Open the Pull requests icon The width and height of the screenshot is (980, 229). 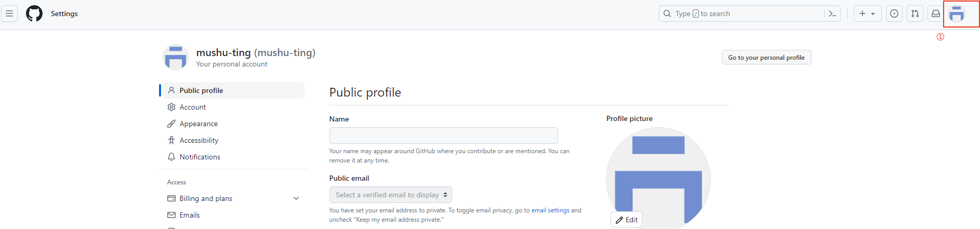(915, 14)
